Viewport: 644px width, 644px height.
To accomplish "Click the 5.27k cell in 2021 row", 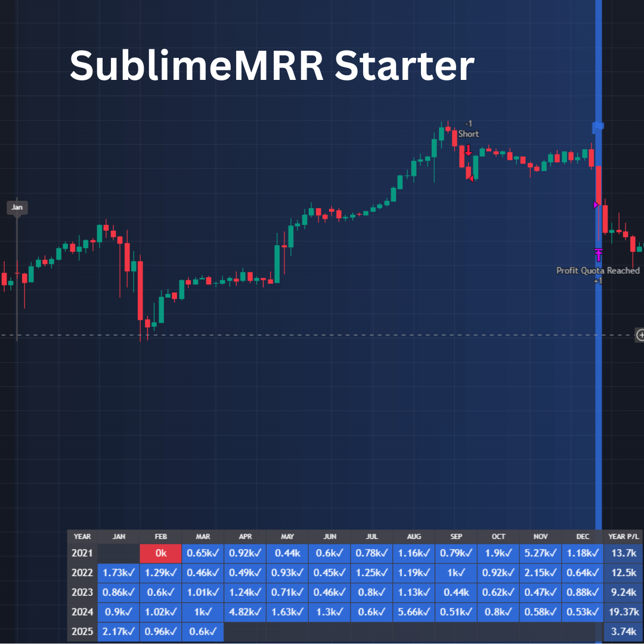I will coord(540,553).
